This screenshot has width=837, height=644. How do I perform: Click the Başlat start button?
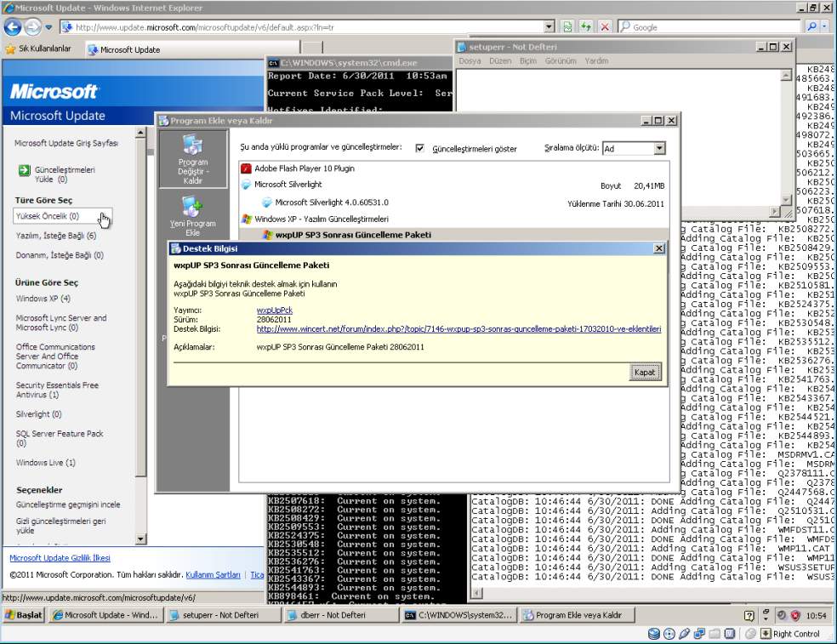(23, 615)
